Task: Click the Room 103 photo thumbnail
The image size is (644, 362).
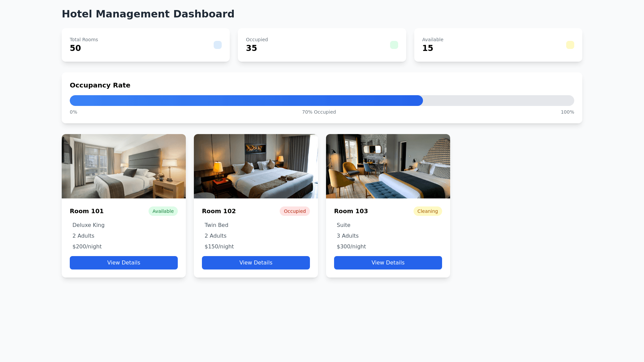Action: tap(388, 166)
